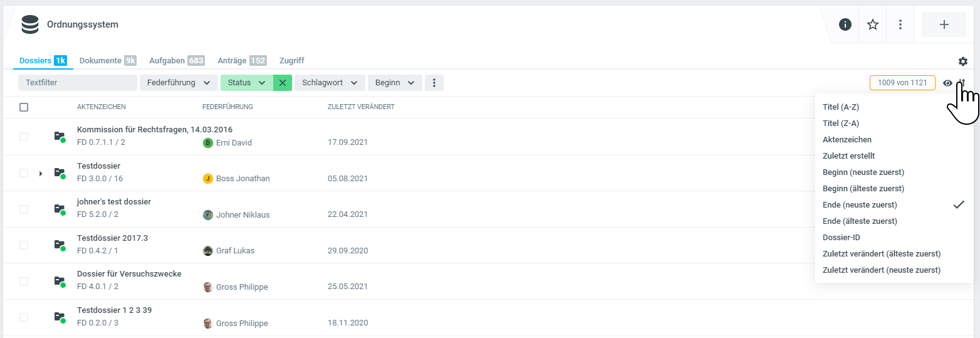
Task: Mark Ordnungssystem as favorite with star
Action: point(873,24)
